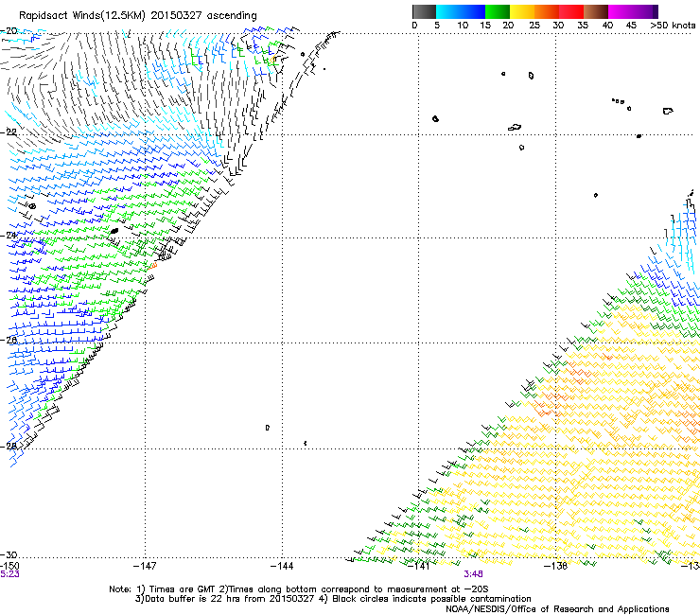This screenshot has height=615, width=700.
Task: Select the '-24' latitude label
Action: 9,236
